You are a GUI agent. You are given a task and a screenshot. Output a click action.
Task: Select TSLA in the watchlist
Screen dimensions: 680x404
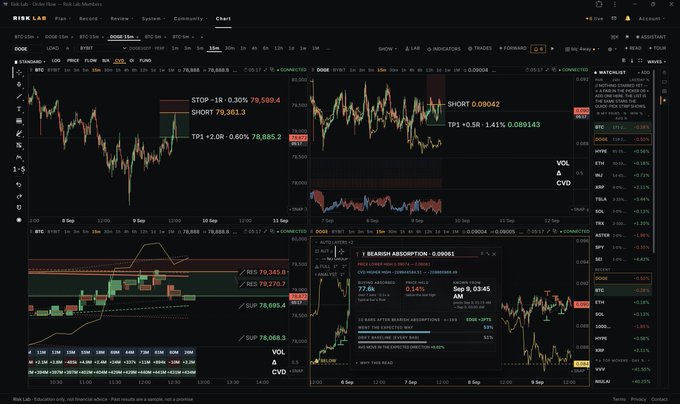pos(622,199)
